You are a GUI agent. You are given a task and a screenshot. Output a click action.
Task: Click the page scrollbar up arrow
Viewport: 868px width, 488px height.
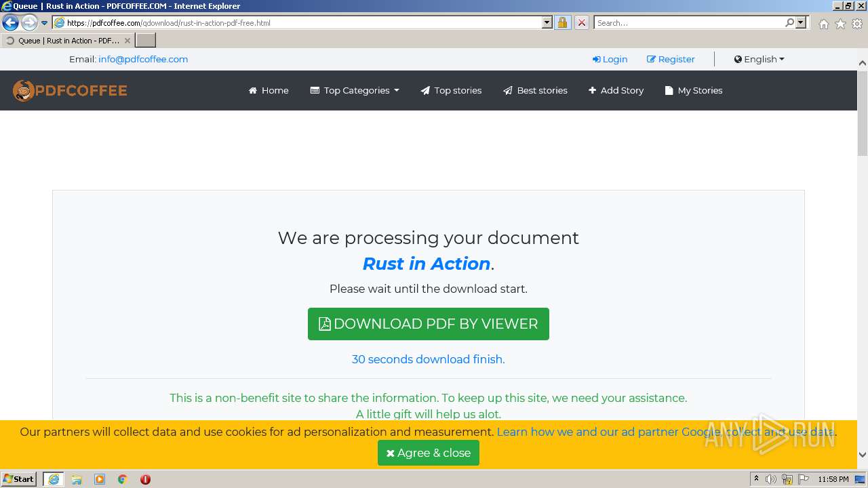click(863, 63)
